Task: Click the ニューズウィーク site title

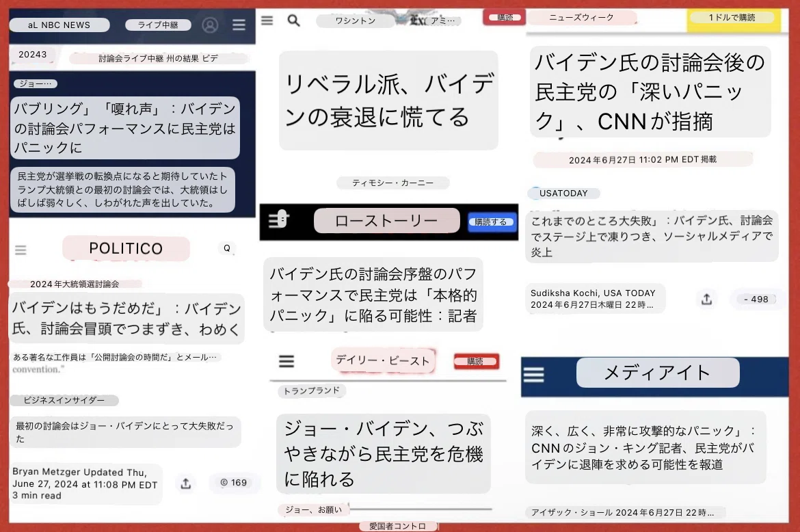Action: click(582, 17)
